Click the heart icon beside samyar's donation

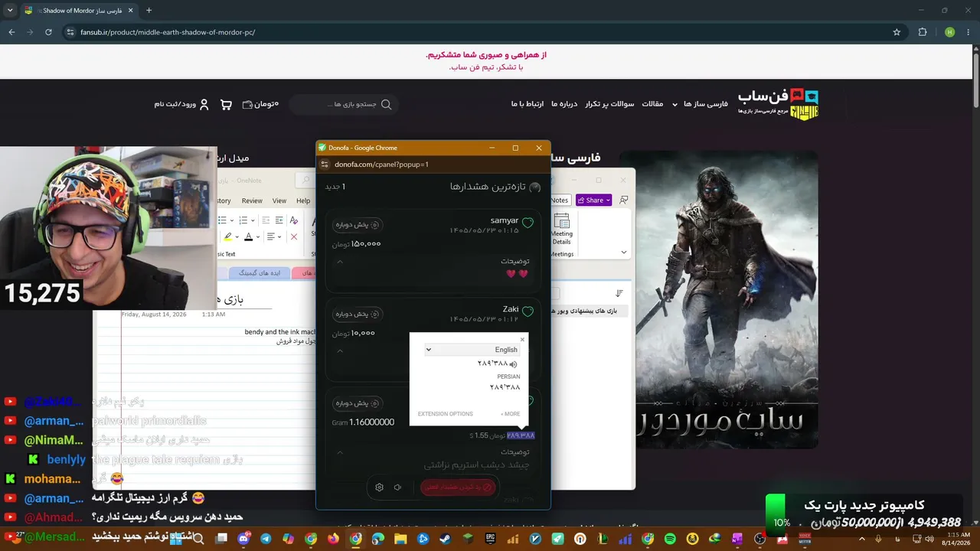528,223
